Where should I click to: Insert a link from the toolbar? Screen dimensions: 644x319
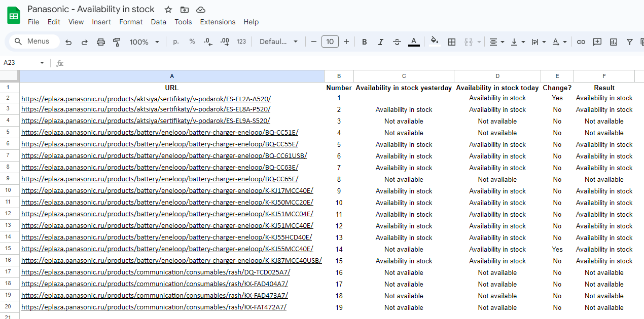point(581,42)
